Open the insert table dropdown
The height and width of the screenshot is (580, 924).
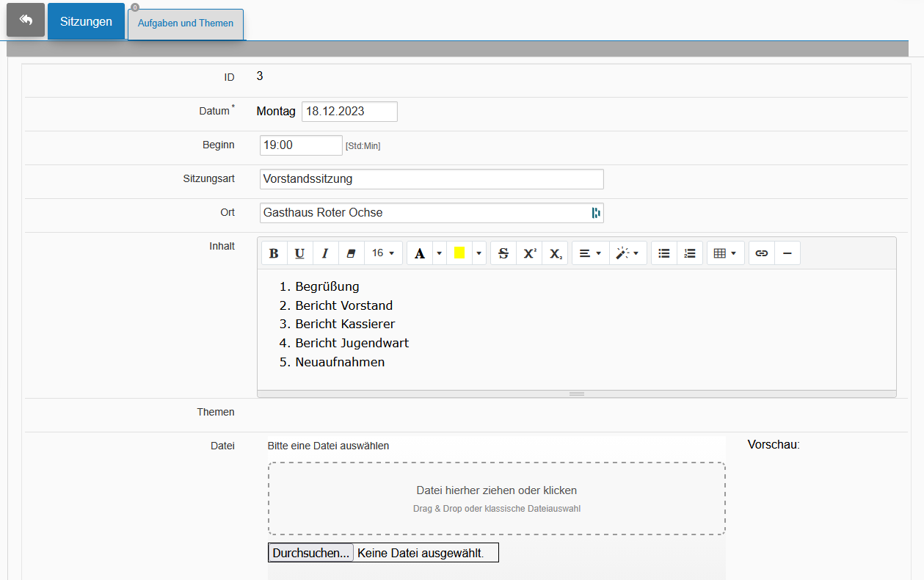(x=726, y=253)
